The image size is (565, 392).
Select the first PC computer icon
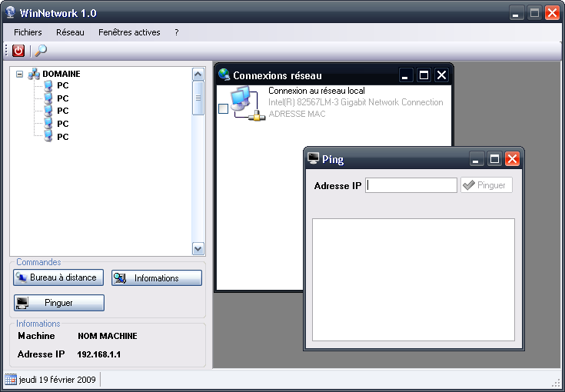coord(48,86)
